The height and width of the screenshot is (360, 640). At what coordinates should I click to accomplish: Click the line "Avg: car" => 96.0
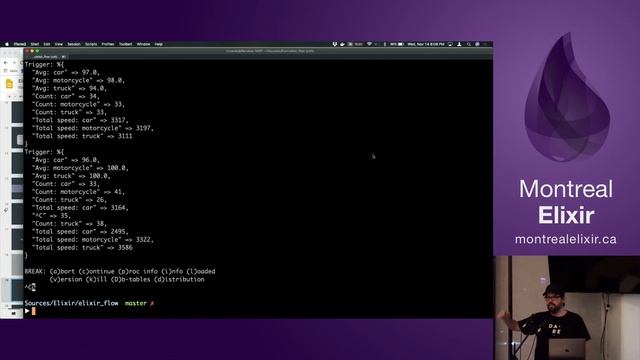(x=65, y=160)
